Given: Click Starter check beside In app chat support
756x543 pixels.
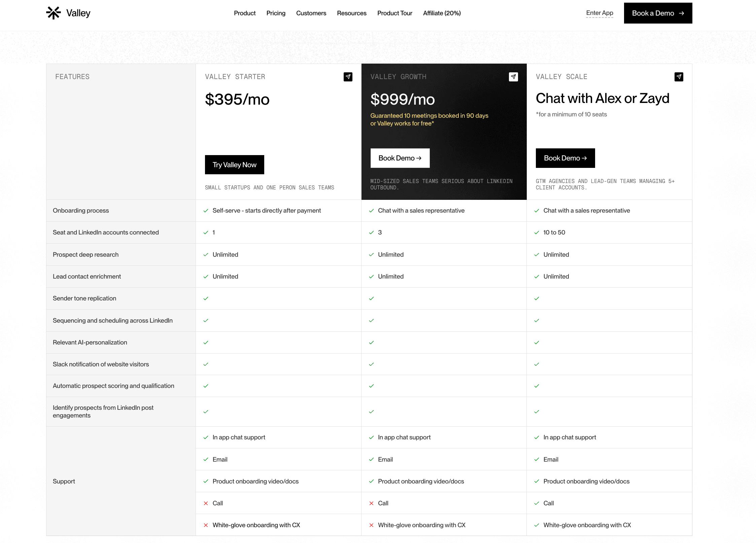Looking at the screenshot, I should pos(206,437).
